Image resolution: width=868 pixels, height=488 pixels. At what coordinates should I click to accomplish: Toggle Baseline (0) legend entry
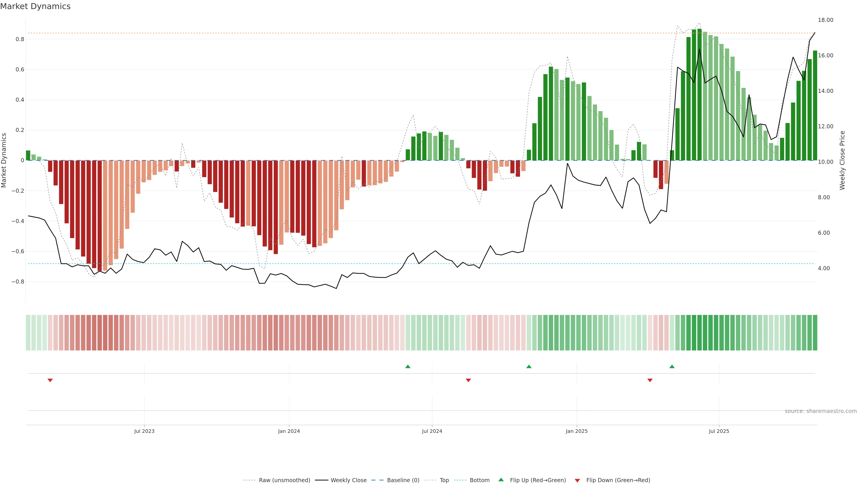[403, 480]
